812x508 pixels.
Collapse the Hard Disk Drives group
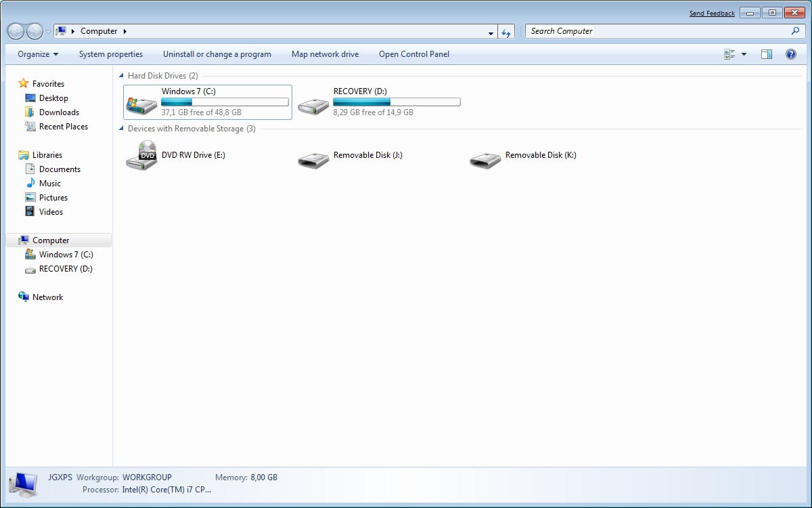[x=122, y=76]
